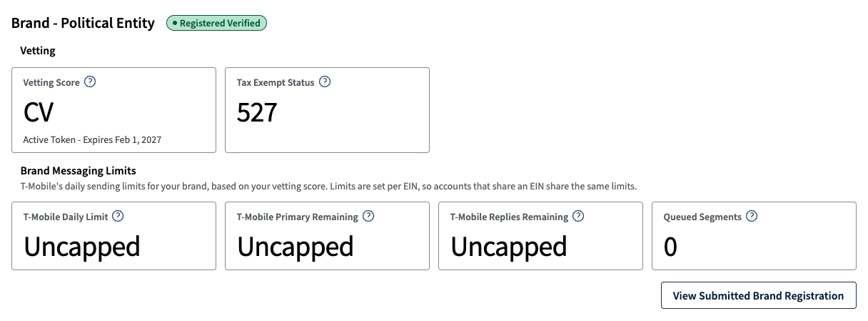This screenshot has width=868, height=321.
Task: Show help for T-Mobile Primary Remaining
Action: click(368, 216)
